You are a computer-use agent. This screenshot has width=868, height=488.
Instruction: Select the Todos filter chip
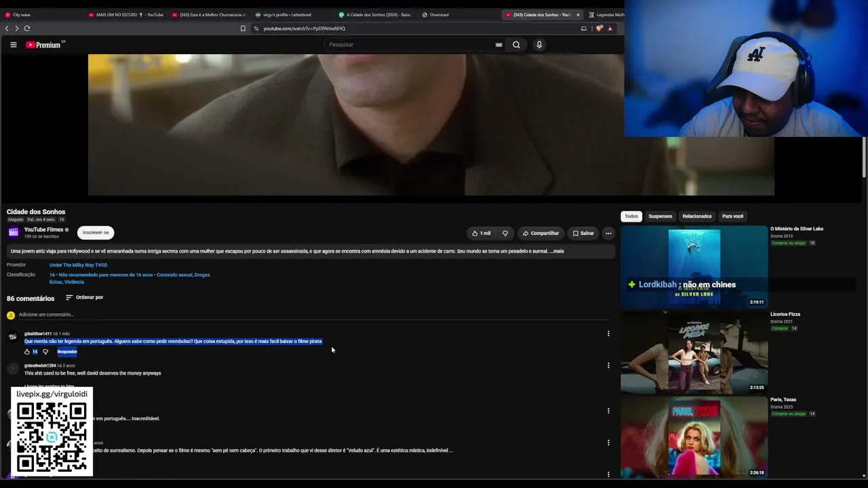point(631,216)
